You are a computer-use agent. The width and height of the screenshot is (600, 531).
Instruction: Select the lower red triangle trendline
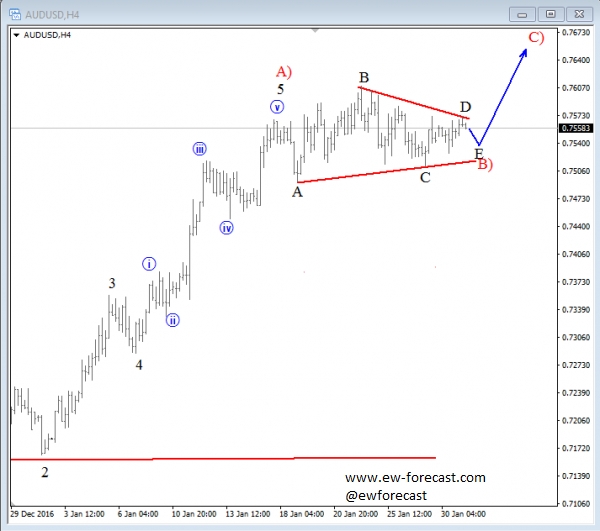[x=386, y=172]
